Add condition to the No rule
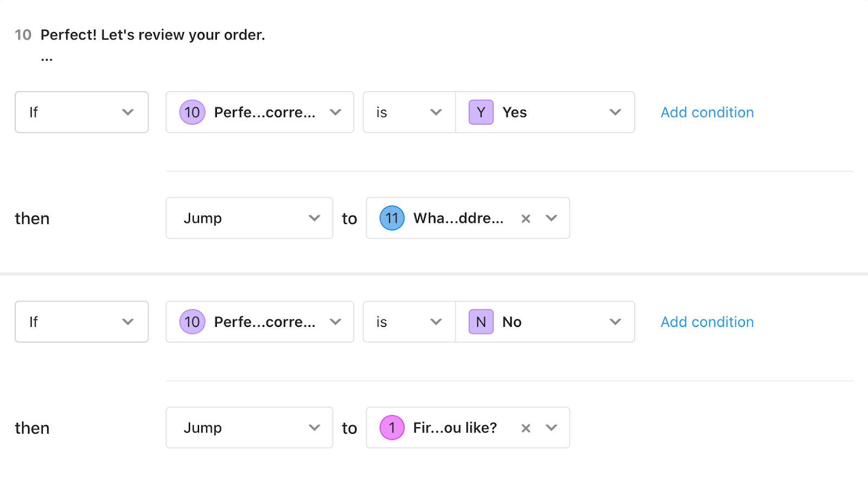 (707, 322)
